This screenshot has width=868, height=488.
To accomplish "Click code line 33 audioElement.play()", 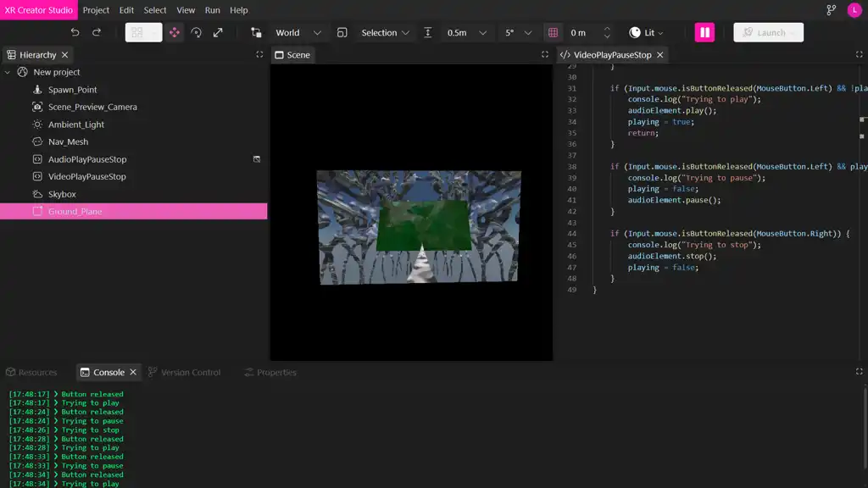I will [x=672, y=110].
